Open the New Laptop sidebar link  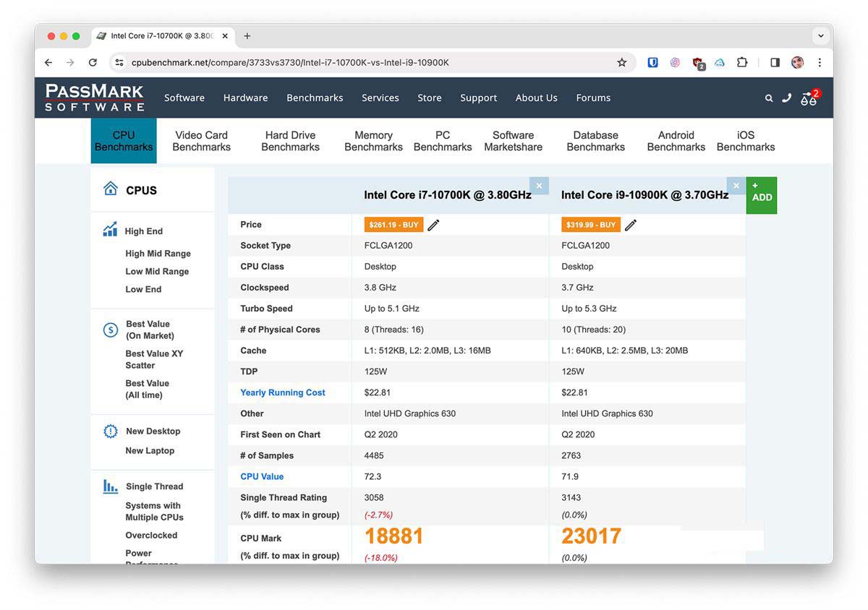click(150, 450)
